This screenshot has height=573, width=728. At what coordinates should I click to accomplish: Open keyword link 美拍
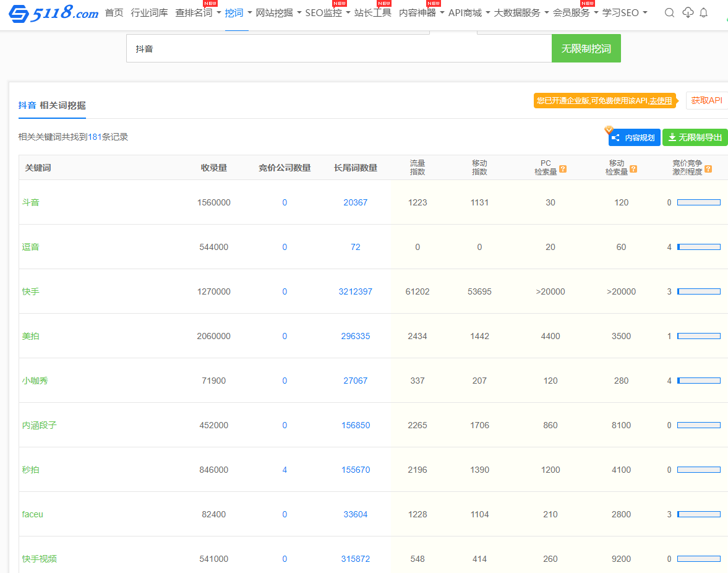tap(31, 336)
